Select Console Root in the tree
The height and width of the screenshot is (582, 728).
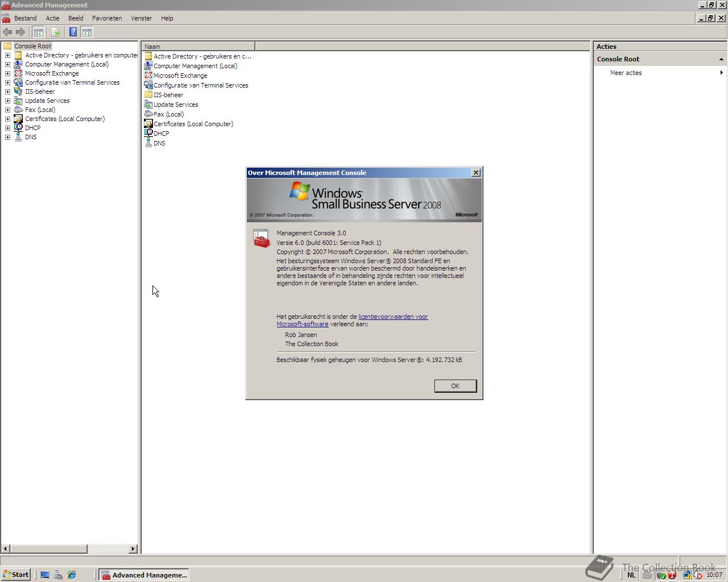[32, 46]
